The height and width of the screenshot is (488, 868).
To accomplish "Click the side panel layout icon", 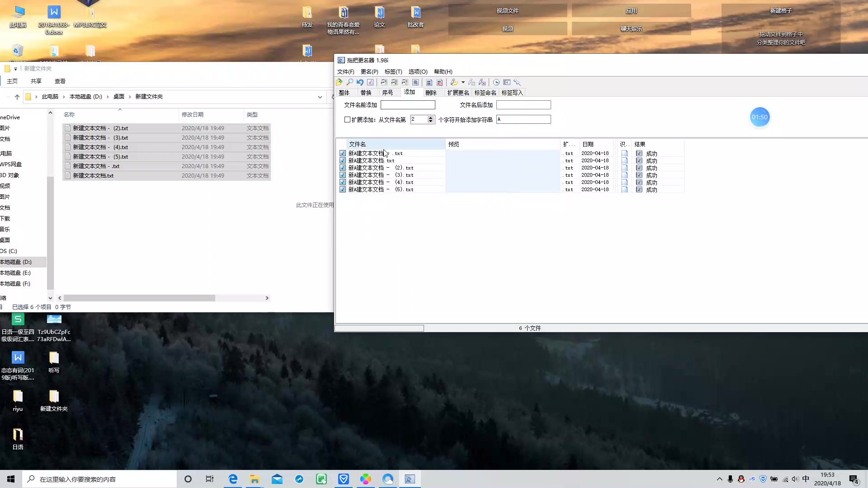I will tap(507, 82).
